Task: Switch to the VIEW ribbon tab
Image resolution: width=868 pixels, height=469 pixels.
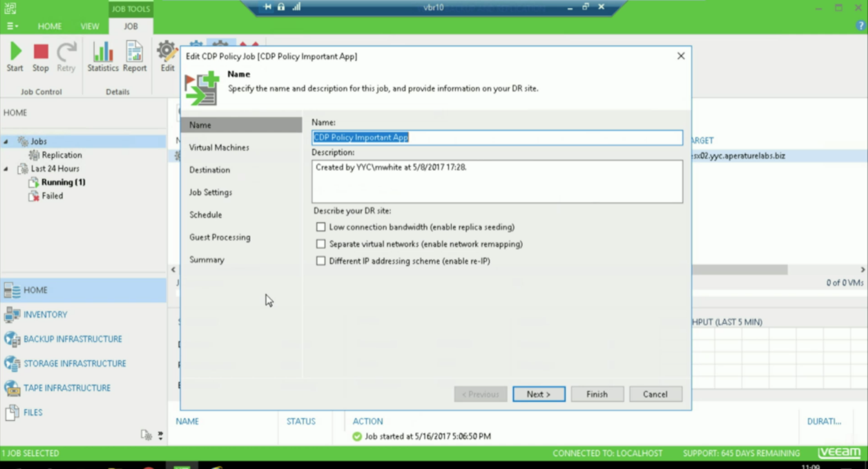Action: coord(90,26)
